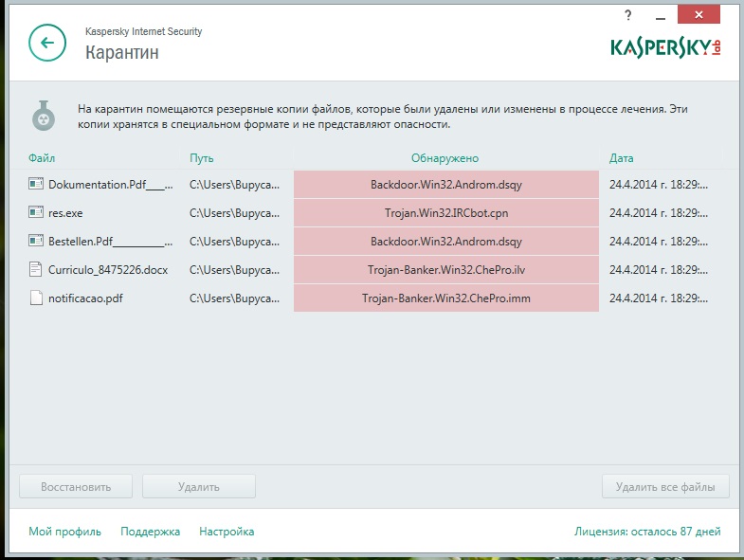Click the quarantine flask icon

click(44, 116)
